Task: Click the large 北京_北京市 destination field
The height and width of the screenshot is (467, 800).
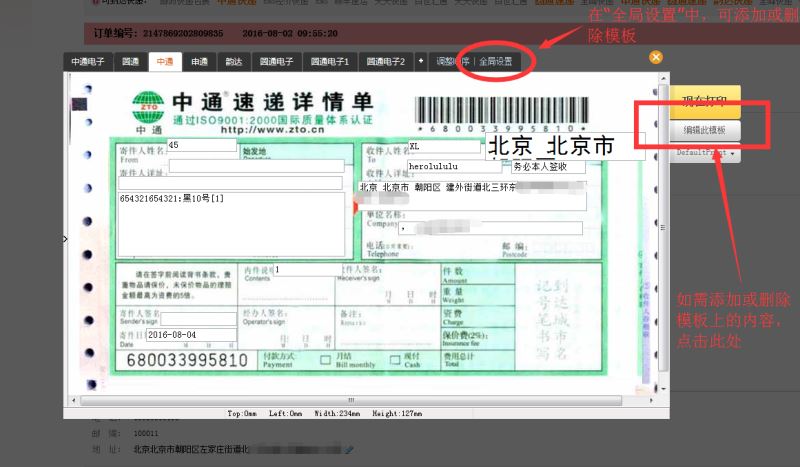Action: [565, 146]
